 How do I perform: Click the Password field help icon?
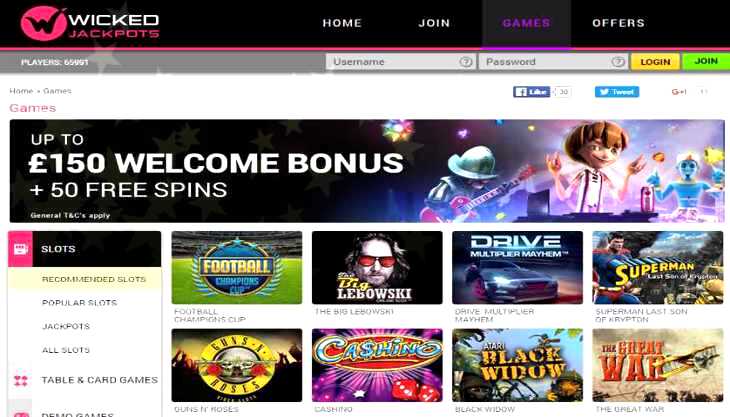[x=618, y=61]
